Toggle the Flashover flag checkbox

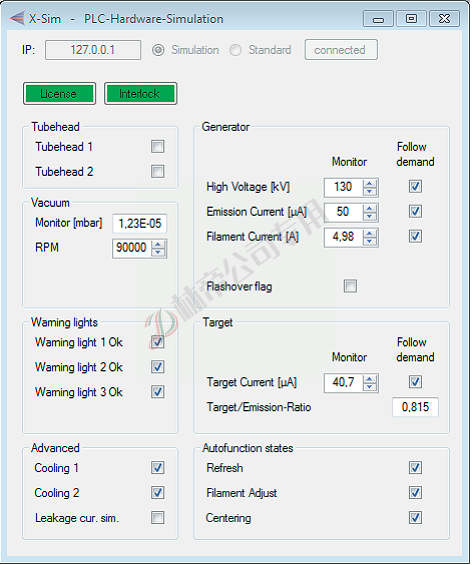[350, 286]
